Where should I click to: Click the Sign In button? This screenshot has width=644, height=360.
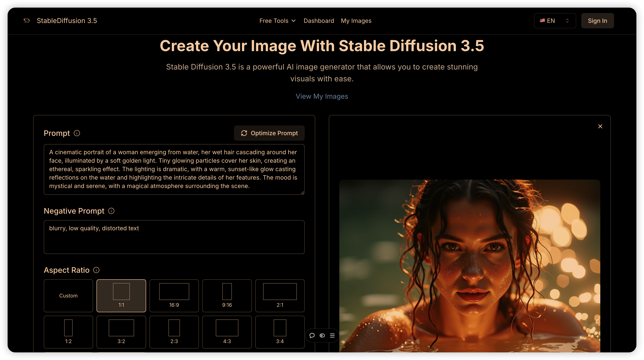coord(597,20)
